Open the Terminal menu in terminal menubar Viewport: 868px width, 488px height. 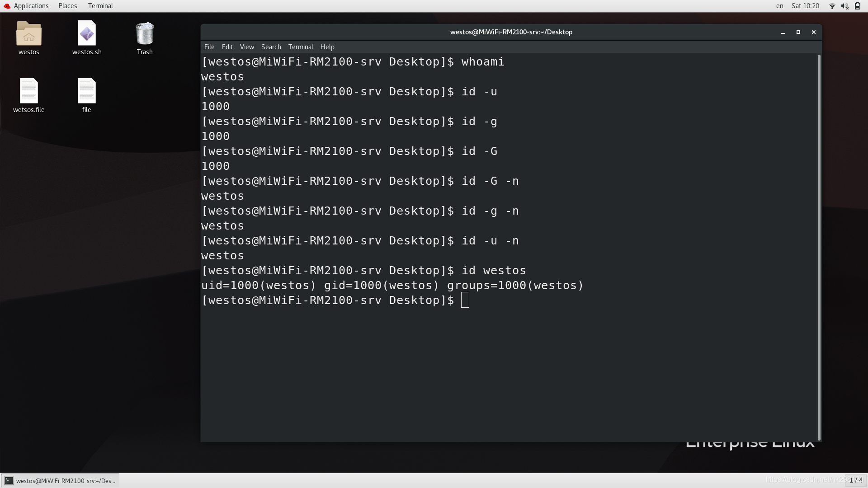301,47
